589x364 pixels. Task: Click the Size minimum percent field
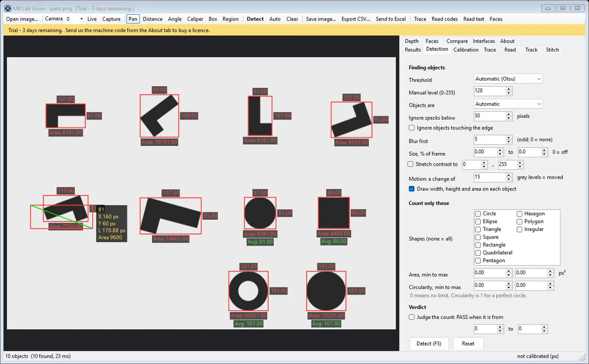tap(485, 152)
